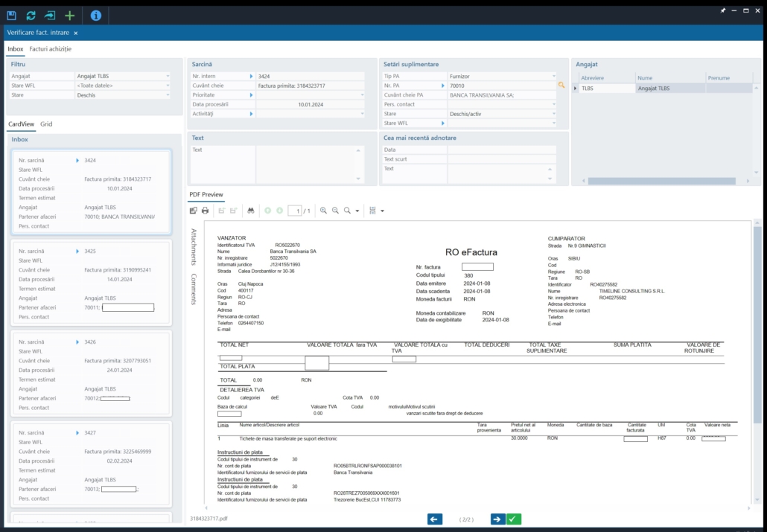Open the Facturi achiziție tab
This screenshot has width=767, height=532.
[x=51, y=49]
